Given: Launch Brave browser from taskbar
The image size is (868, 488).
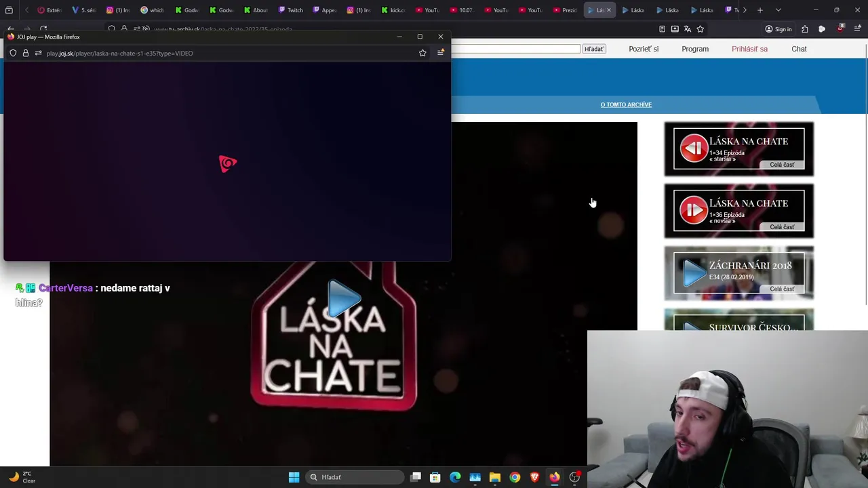Looking at the screenshot, I should 534,477.
